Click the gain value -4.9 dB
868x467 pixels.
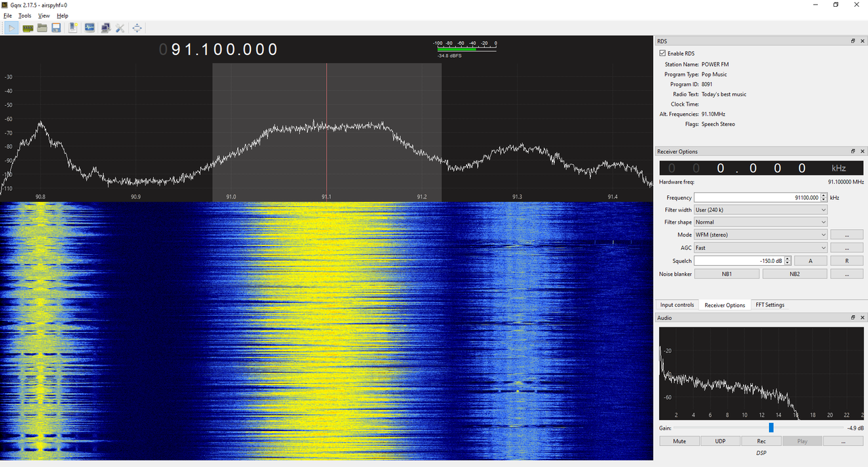(855, 428)
